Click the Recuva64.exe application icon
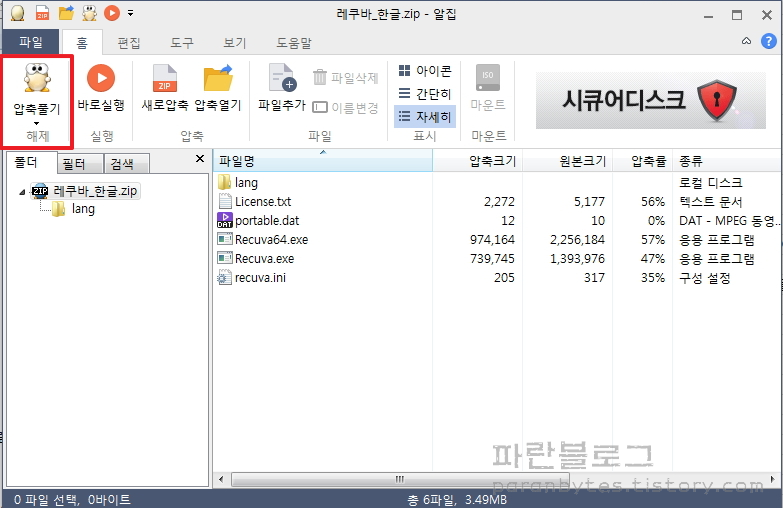This screenshot has width=783, height=508. pos(225,239)
